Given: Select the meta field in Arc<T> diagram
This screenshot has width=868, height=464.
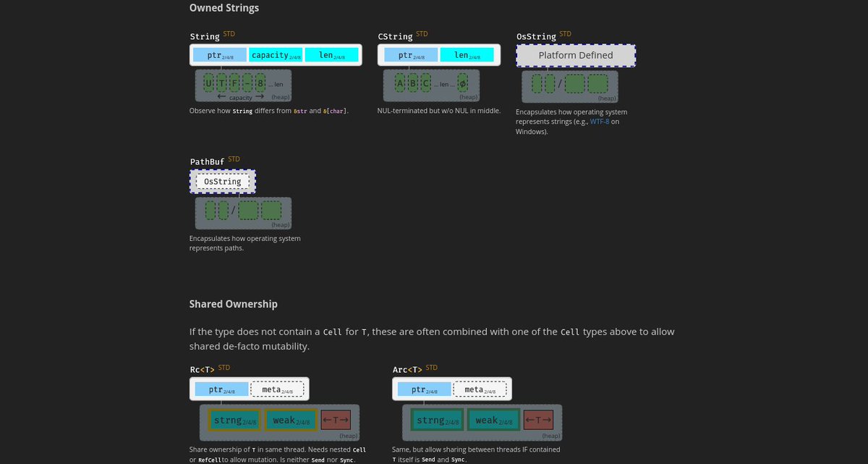Looking at the screenshot, I should tap(480, 389).
